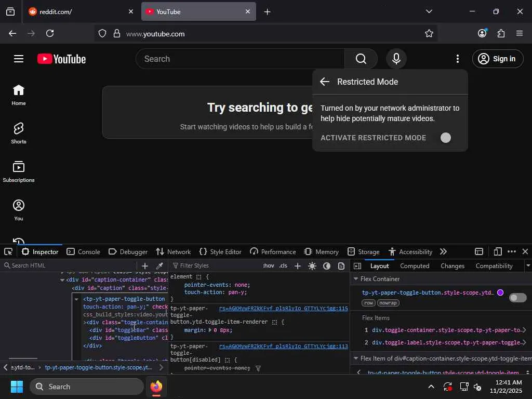Pick flex overlay color swatch
The width and height of the screenshot is (532, 399).
pos(500,292)
